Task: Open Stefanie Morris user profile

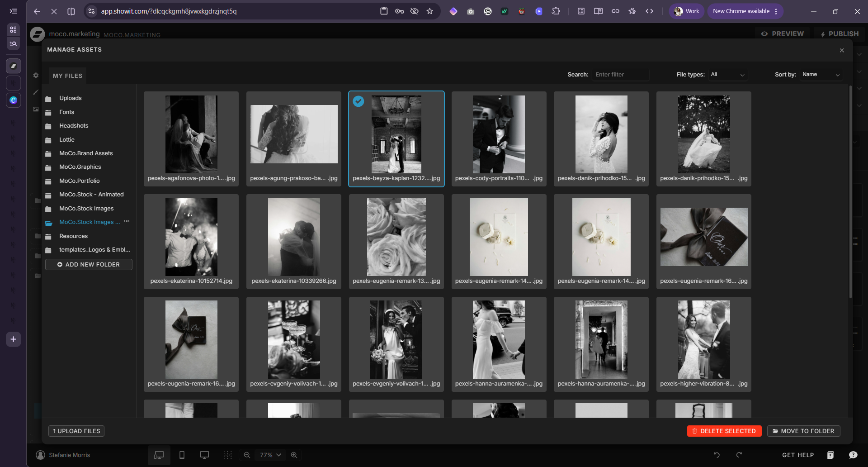Action: click(63, 455)
